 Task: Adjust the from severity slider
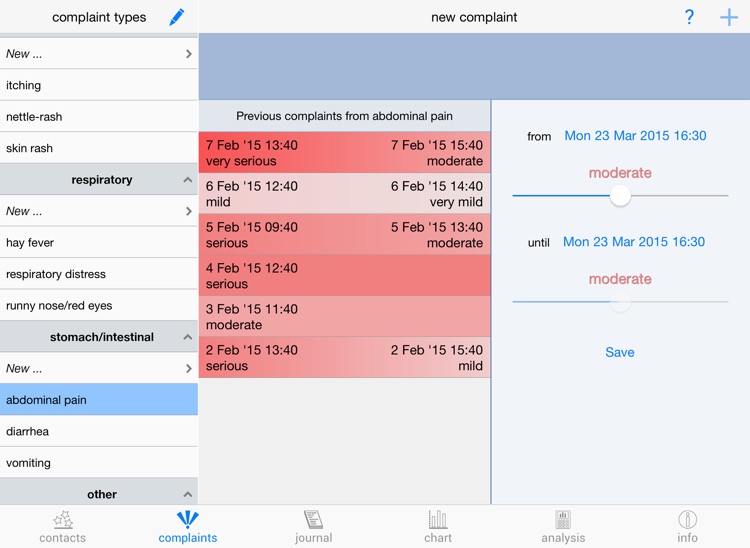pyautogui.click(x=620, y=196)
